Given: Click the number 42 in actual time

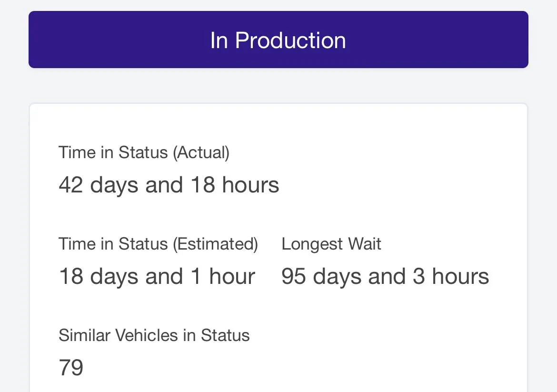Looking at the screenshot, I should (71, 185).
